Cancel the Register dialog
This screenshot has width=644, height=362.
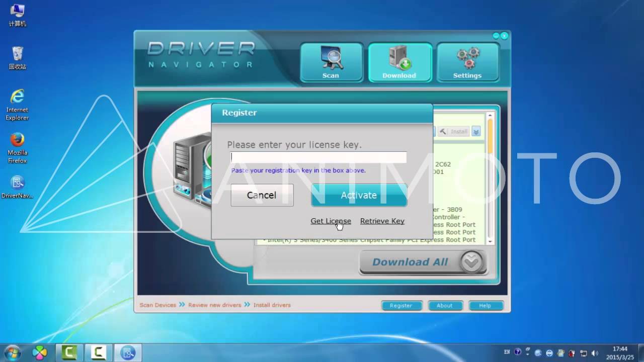pyautogui.click(x=262, y=195)
